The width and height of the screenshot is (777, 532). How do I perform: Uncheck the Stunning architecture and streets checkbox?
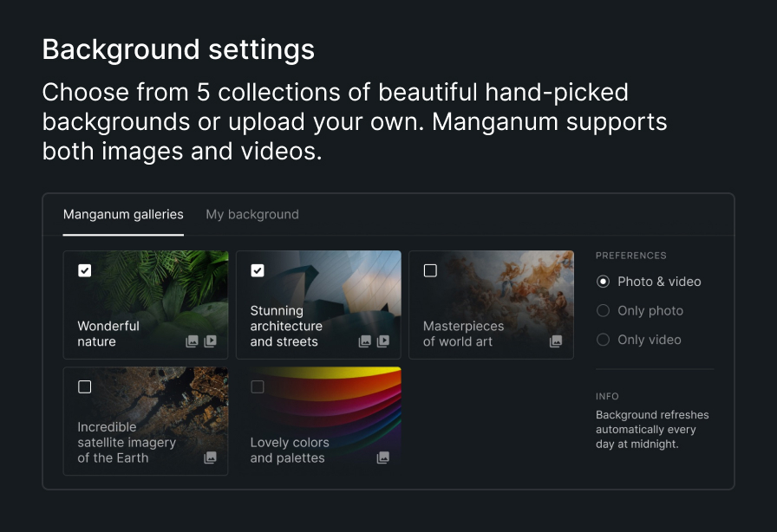pyautogui.click(x=258, y=270)
